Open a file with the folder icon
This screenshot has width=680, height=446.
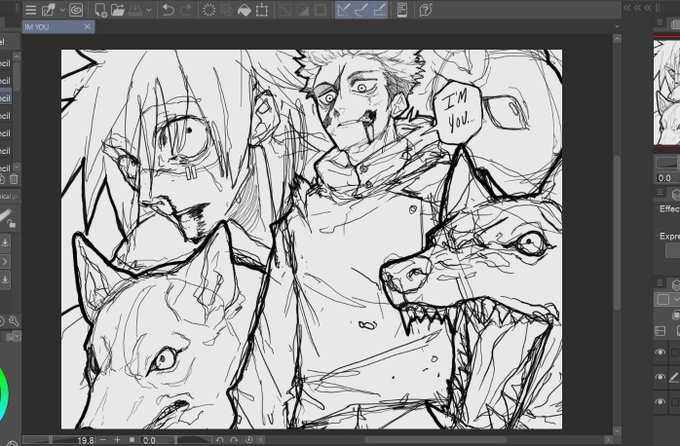click(x=118, y=10)
